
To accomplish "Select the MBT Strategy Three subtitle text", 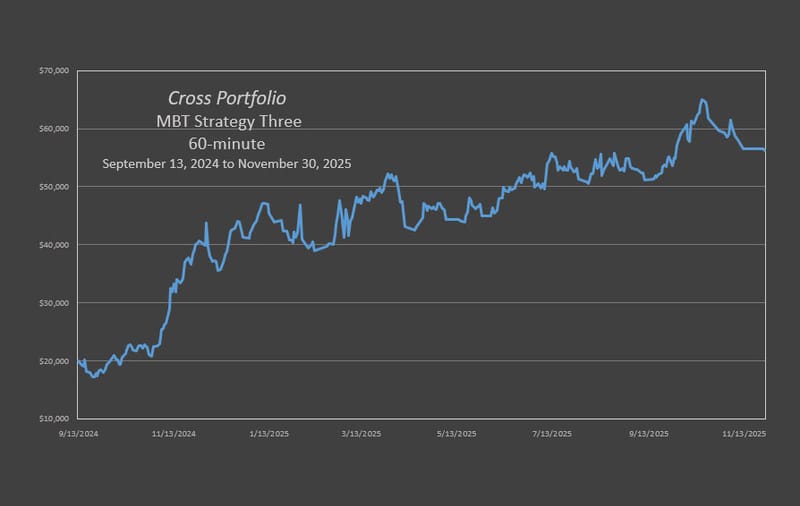I will (x=228, y=122).
